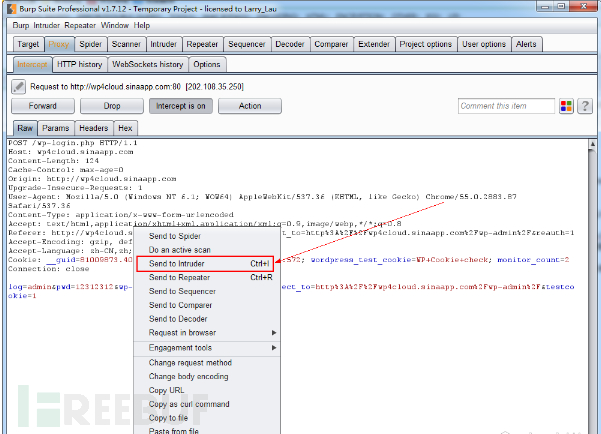This screenshot has height=434, width=601.
Task: Switch to the Intruder tool tab
Action: [x=163, y=44]
